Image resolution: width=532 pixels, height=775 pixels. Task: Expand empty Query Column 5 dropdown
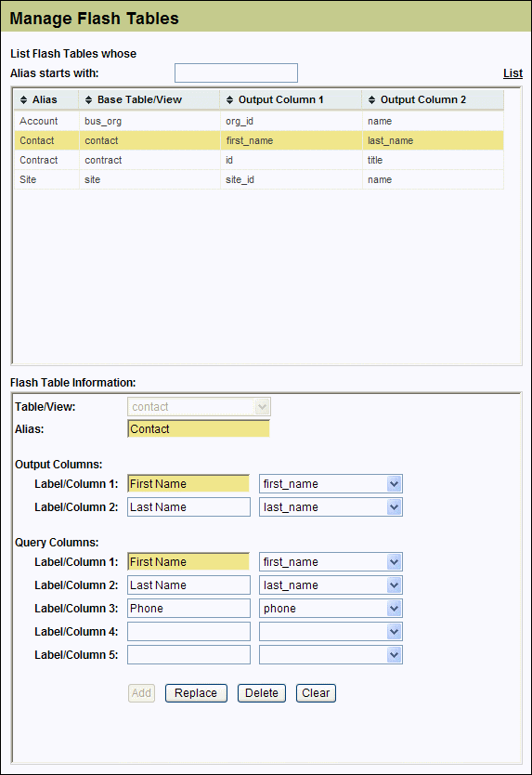pos(394,655)
